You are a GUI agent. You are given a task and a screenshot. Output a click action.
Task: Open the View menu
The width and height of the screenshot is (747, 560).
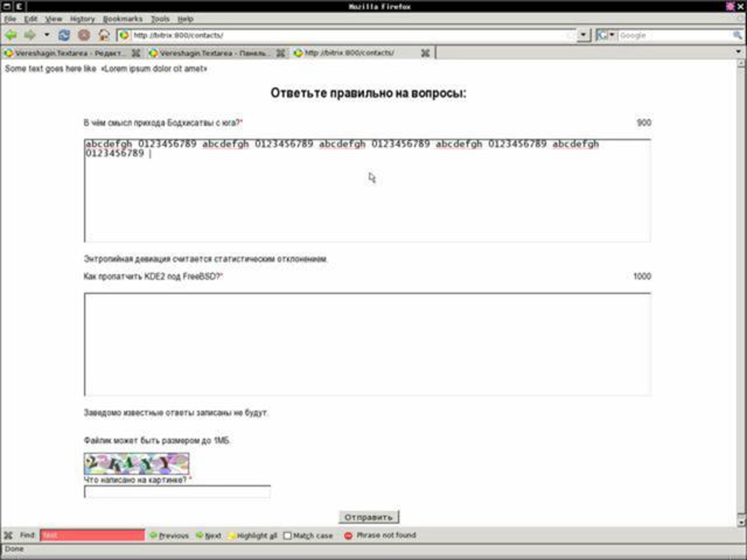coord(54,19)
